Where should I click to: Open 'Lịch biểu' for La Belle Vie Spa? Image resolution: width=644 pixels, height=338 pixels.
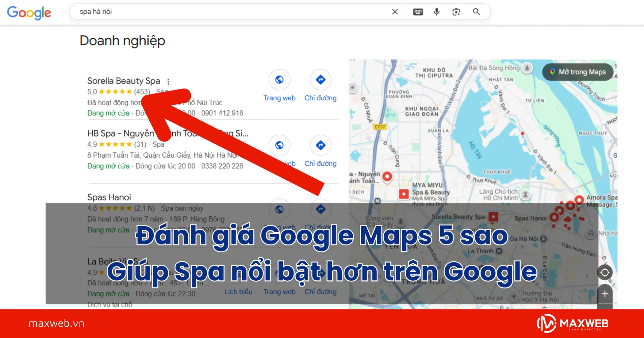[x=238, y=292]
